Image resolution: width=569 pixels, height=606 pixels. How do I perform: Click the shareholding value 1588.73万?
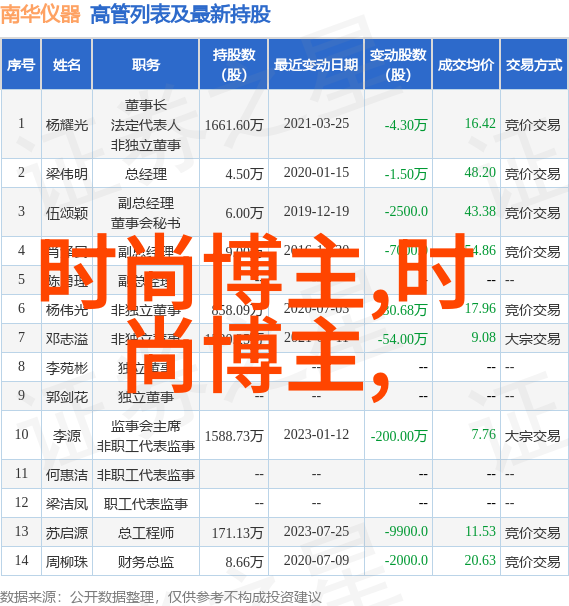click(234, 436)
